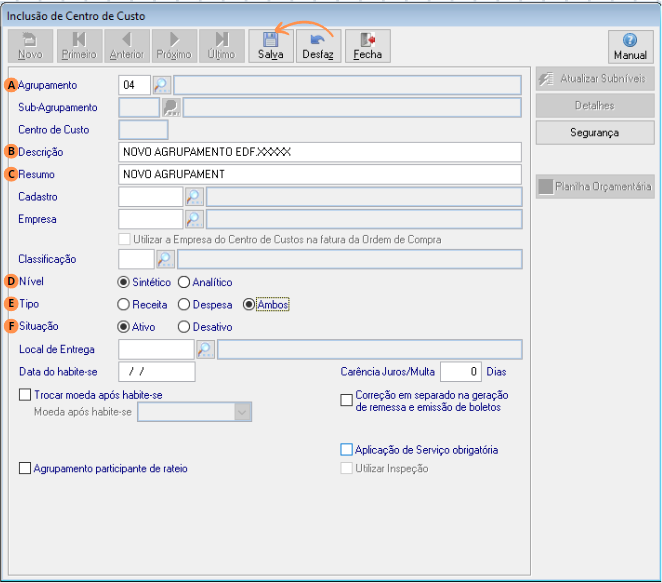
Task: Click the Último record toolbar button
Action: (221, 46)
